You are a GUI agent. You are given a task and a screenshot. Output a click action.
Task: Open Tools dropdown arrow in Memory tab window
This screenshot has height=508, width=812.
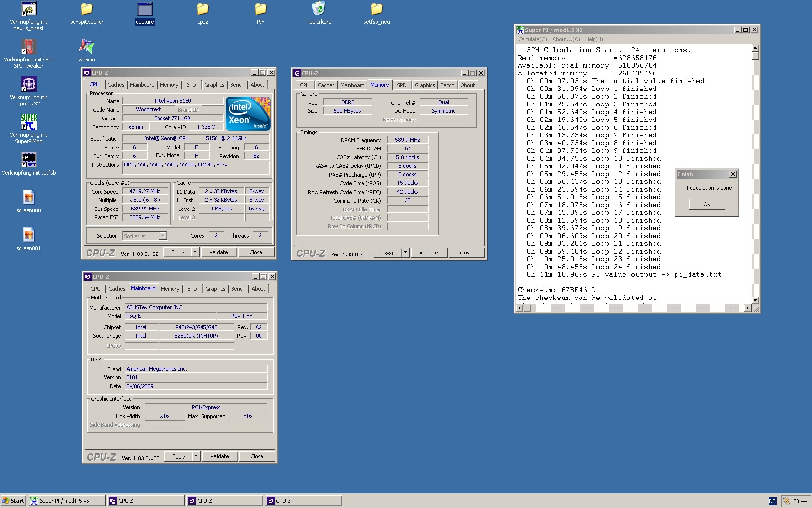pos(405,253)
